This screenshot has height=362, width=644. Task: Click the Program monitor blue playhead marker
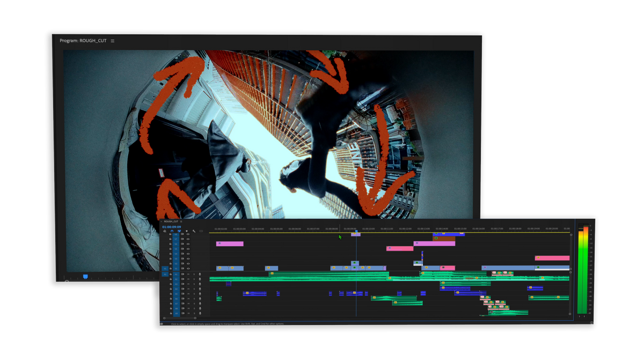point(85,277)
